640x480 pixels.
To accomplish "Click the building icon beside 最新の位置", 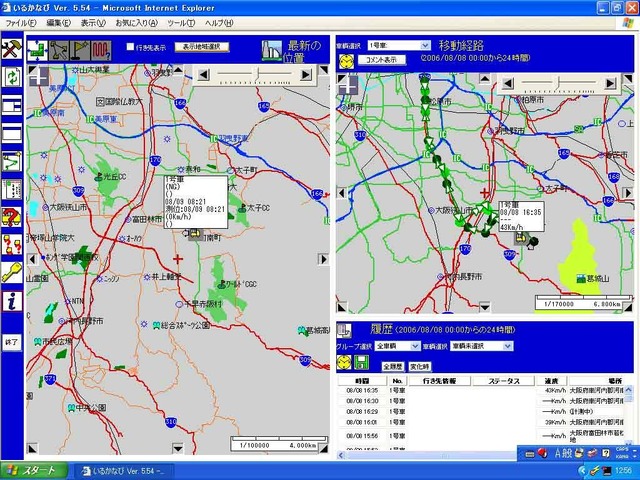I will (x=272, y=51).
